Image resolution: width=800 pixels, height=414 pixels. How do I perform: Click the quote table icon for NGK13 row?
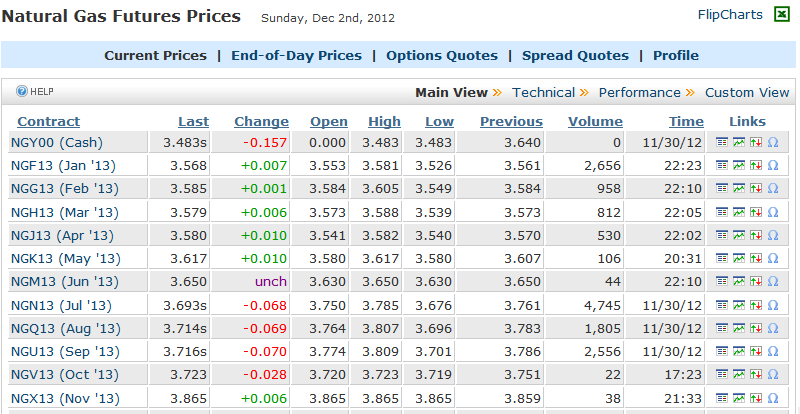tap(721, 259)
